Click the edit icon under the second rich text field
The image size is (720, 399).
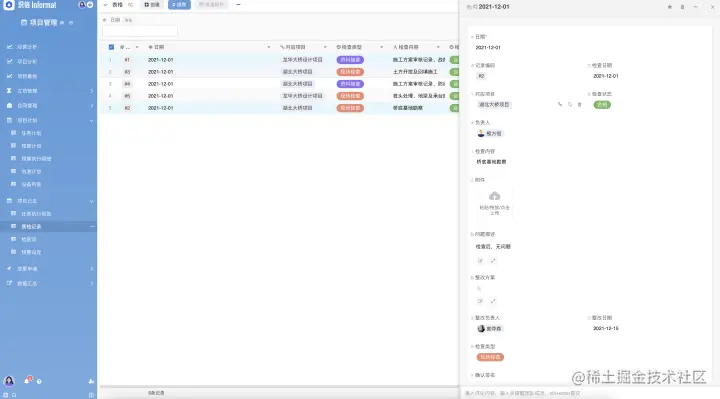coord(480,301)
